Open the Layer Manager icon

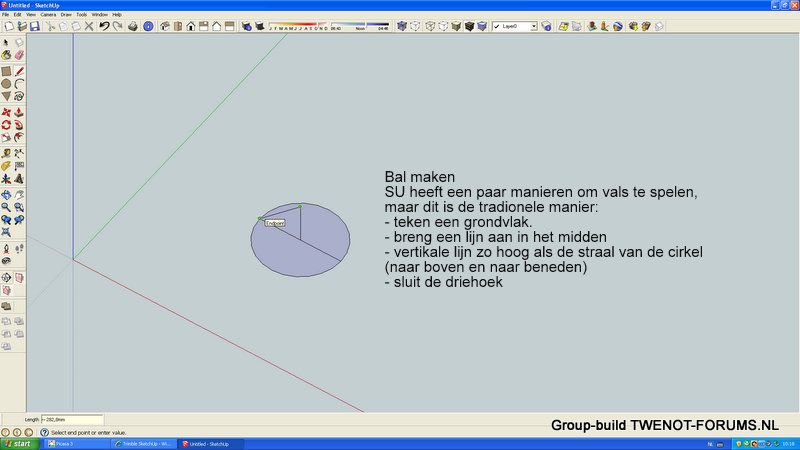click(546, 26)
